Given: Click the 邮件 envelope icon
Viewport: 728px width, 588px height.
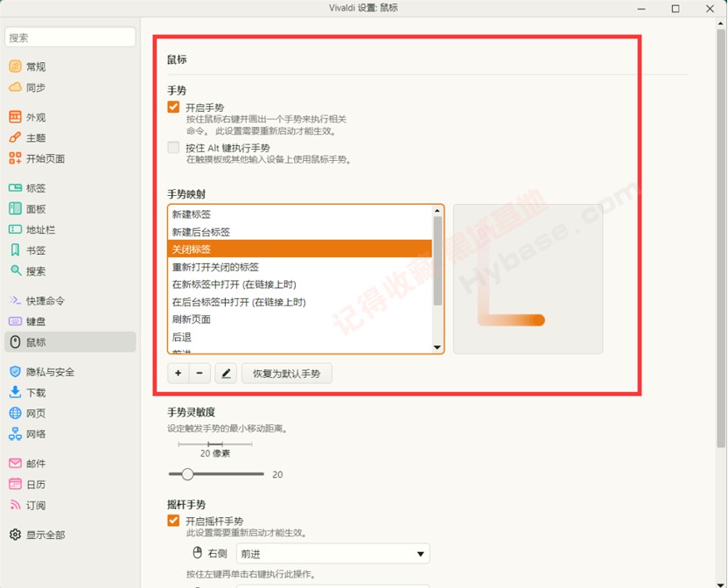Looking at the screenshot, I should (x=16, y=463).
